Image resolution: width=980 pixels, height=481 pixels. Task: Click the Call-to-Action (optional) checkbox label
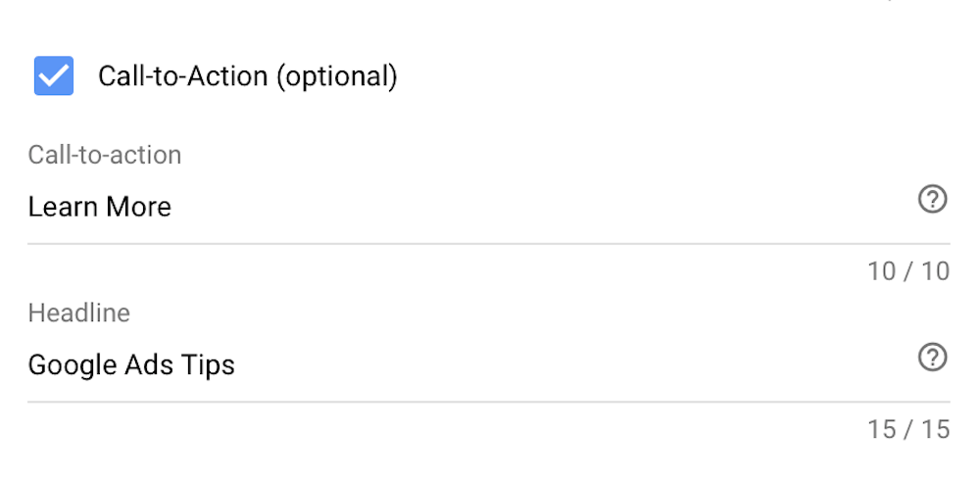pos(247,75)
